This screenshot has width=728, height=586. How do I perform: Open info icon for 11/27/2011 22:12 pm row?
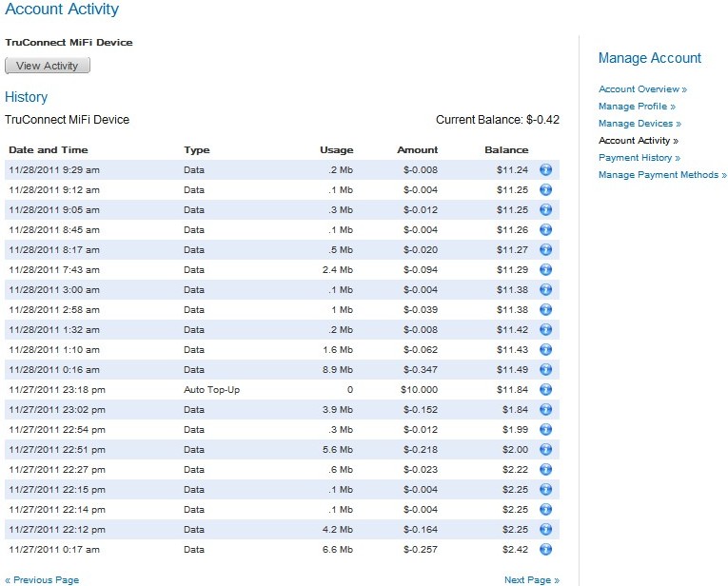pos(545,529)
